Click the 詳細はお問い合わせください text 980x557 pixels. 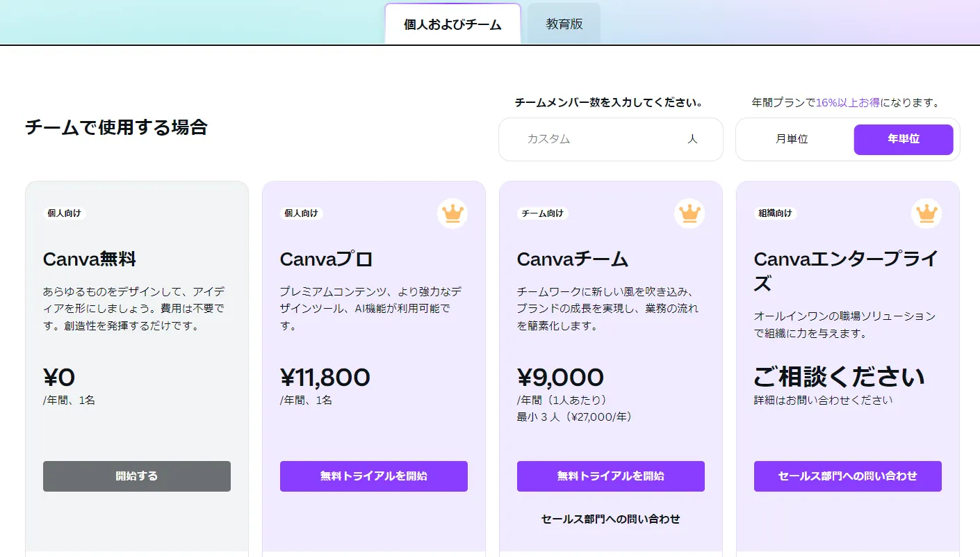824,401
